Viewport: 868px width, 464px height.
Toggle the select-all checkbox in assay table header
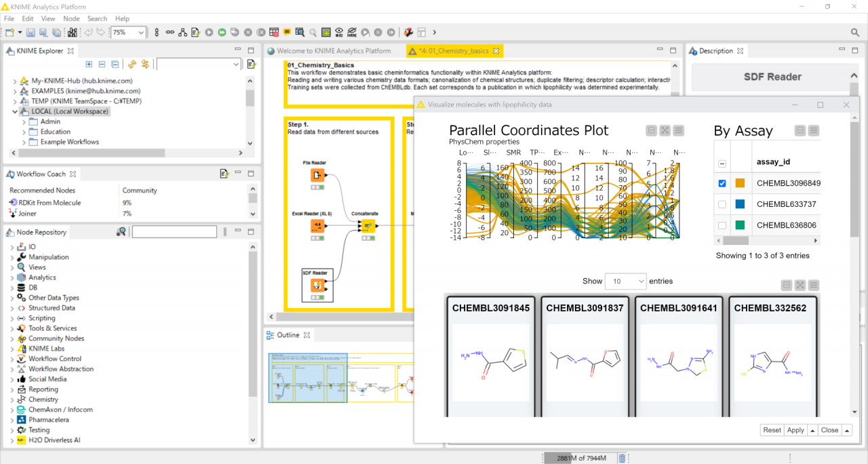coord(722,163)
